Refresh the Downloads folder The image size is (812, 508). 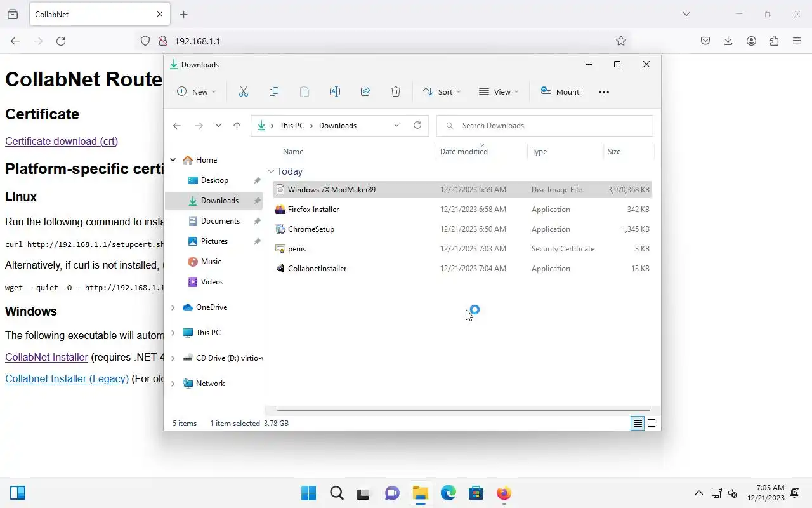tap(417, 125)
